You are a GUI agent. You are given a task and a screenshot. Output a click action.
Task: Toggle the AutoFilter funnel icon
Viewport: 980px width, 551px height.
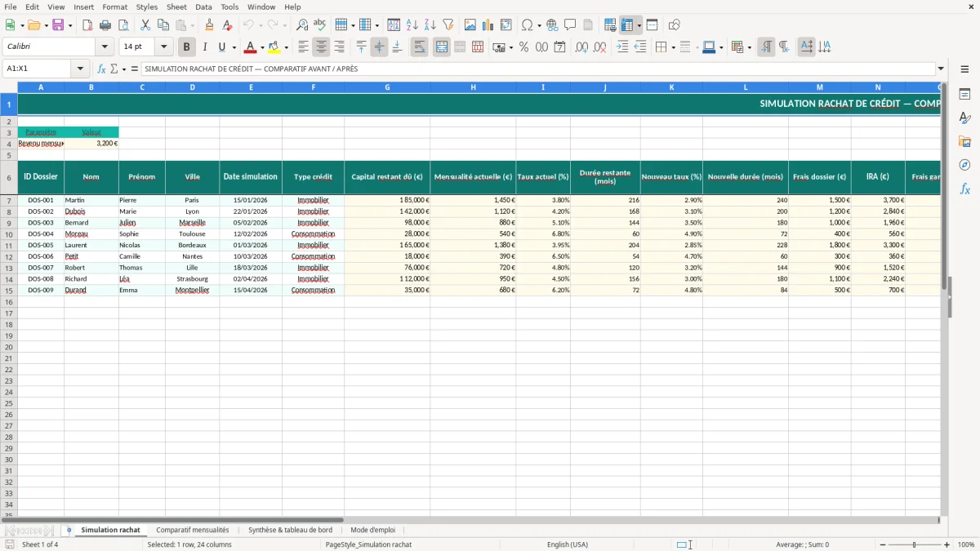[x=448, y=25]
